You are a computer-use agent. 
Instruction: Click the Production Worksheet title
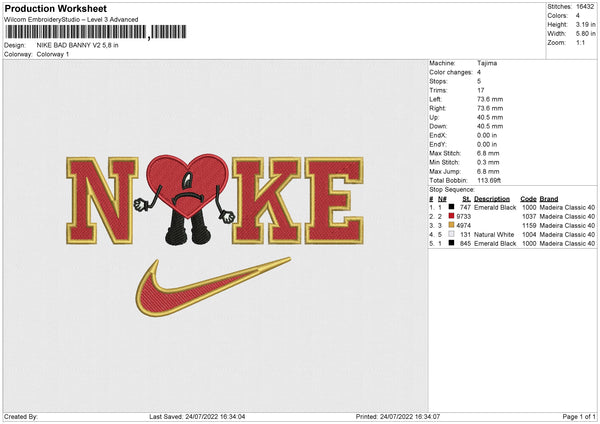(x=56, y=8)
